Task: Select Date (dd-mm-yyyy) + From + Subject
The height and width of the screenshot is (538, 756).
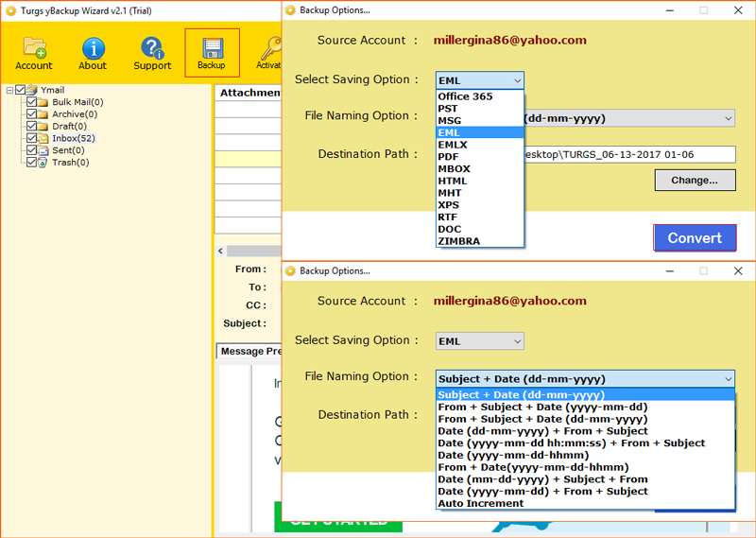Action: pyautogui.click(x=585, y=431)
